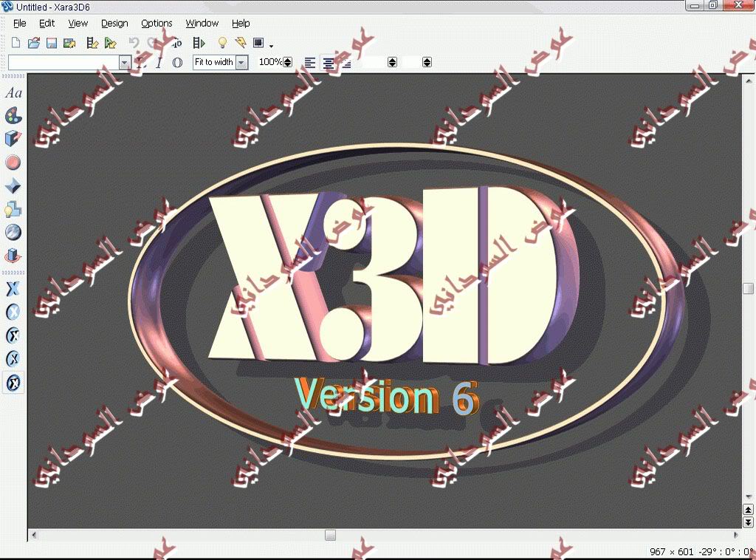Viewport: 756px width, 560px height.
Task: Open the Options menu
Action: click(x=157, y=23)
